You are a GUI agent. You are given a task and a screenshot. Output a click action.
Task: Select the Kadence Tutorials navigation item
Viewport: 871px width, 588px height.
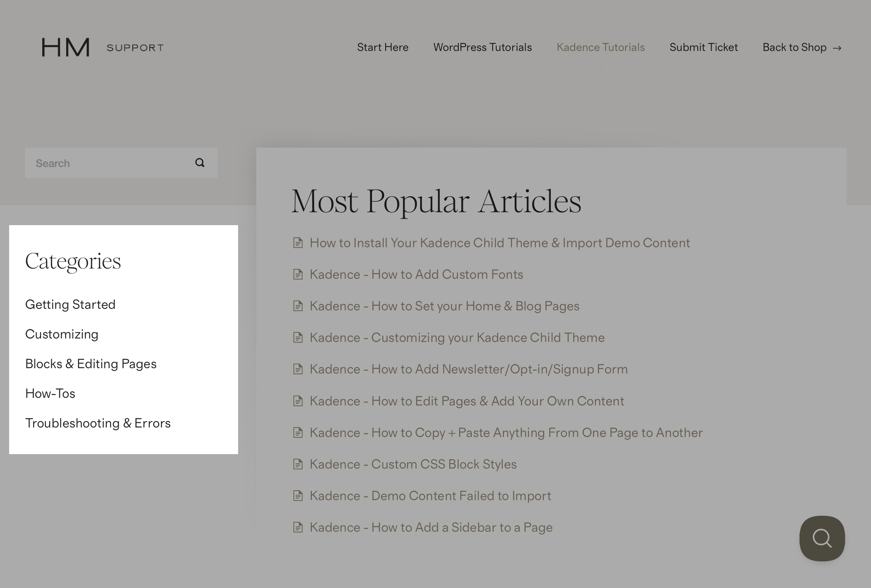[x=601, y=47]
